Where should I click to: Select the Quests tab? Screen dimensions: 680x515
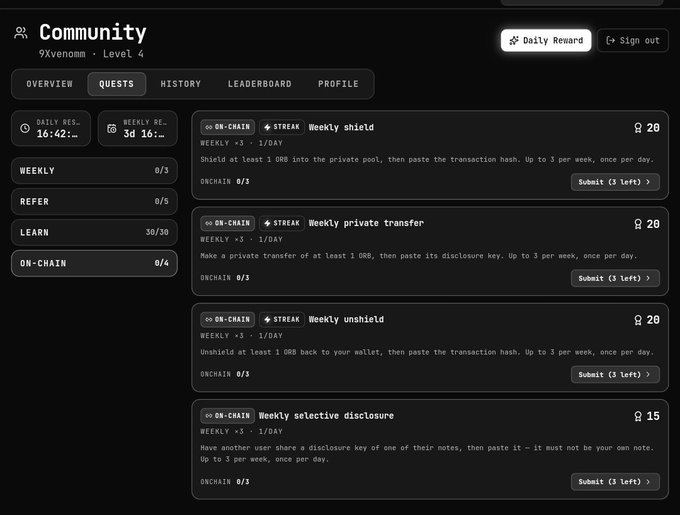click(117, 84)
